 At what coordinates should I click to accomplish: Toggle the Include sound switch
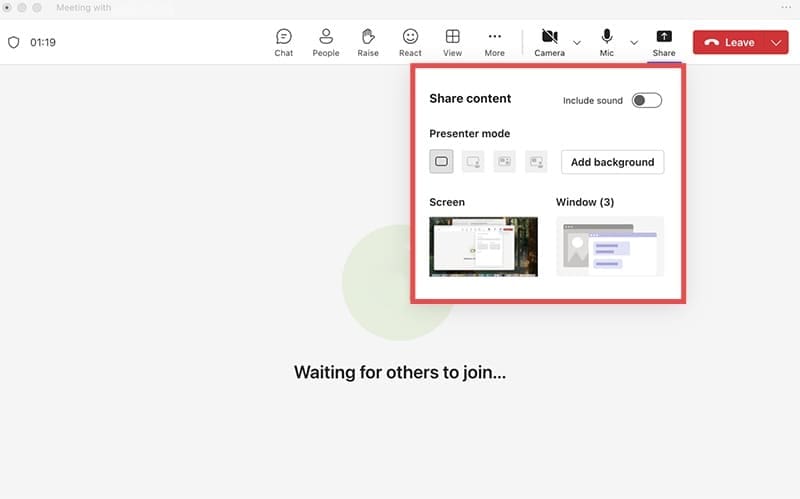[x=646, y=100]
